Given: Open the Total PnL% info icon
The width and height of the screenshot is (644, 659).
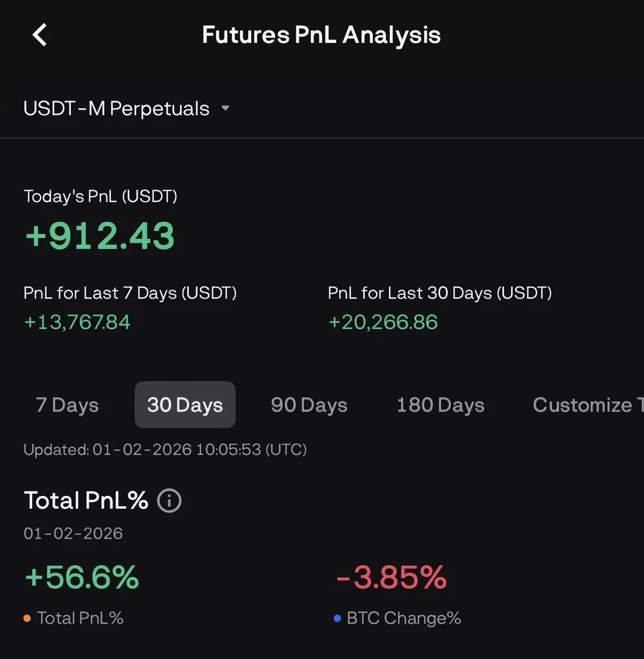Looking at the screenshot, I should [169, 501].
